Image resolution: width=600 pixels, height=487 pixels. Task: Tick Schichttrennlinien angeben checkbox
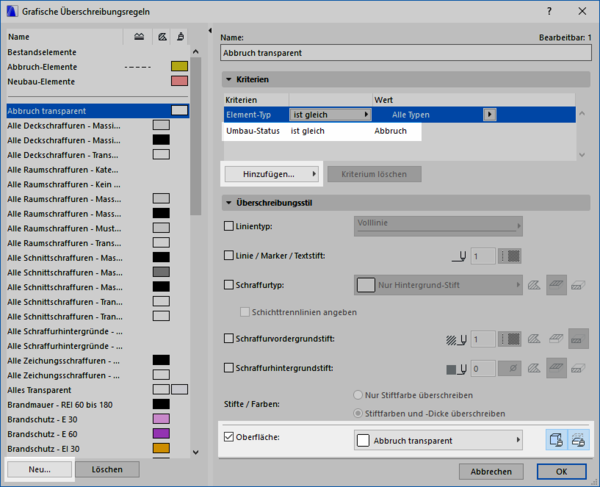(x=245, y=312)
